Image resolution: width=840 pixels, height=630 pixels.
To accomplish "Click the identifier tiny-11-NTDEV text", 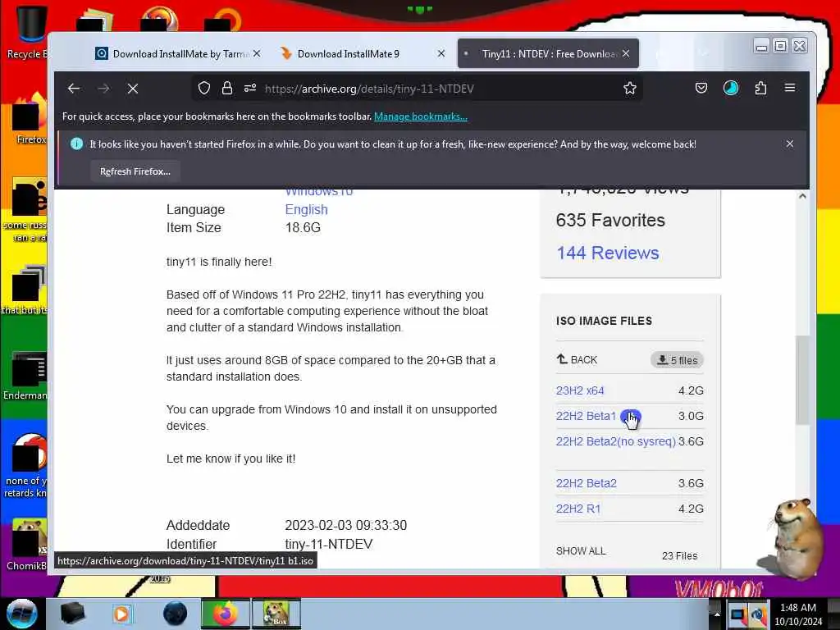I will (x=328, y=545).
